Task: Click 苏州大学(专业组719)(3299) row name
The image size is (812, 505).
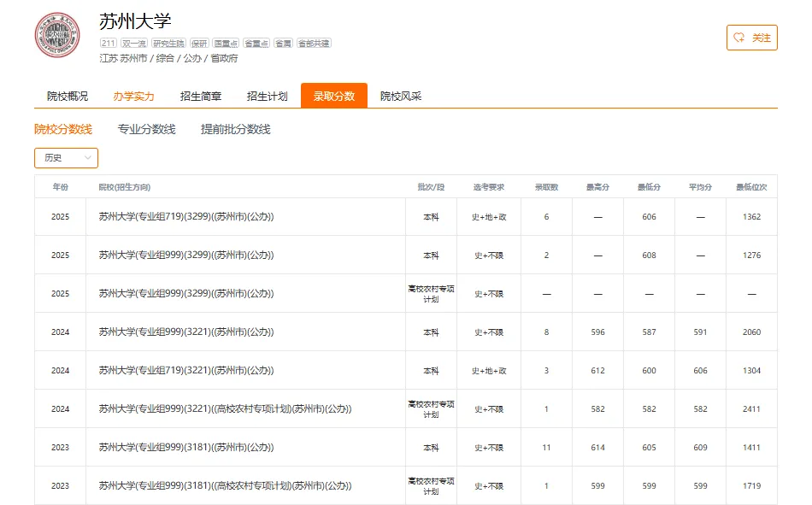Action: point(186,216)
